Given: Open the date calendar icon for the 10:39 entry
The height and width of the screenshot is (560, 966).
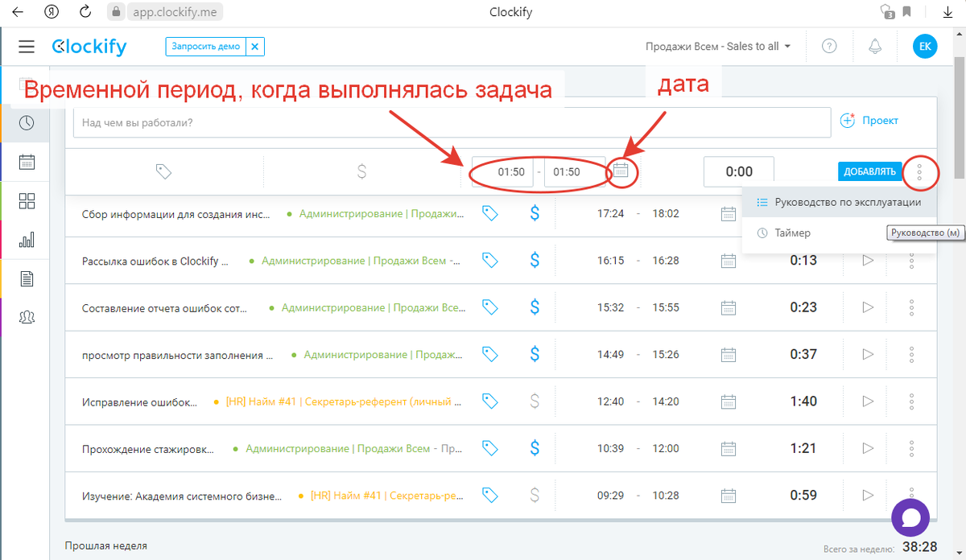Looking at the screenshot, I should (x=729, y=448).
